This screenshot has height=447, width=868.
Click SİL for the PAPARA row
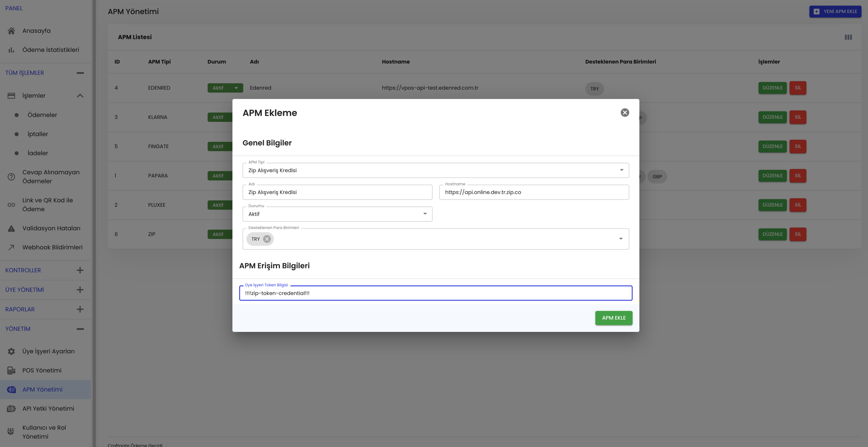798,176
